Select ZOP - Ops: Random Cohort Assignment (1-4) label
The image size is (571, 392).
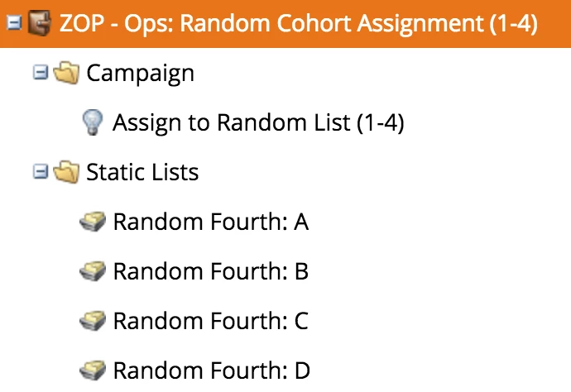tap(299, 24)
